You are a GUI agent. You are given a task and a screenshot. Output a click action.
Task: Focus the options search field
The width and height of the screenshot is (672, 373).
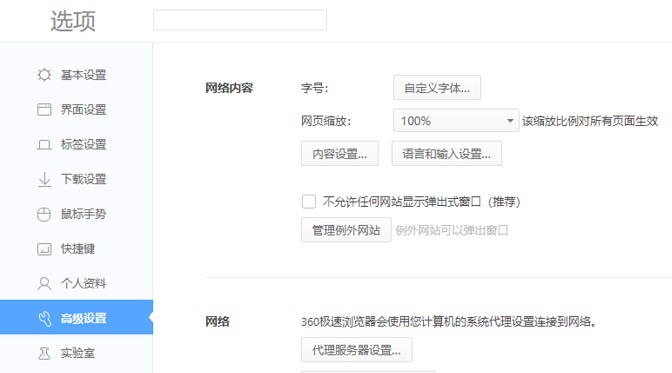point(240,20)
